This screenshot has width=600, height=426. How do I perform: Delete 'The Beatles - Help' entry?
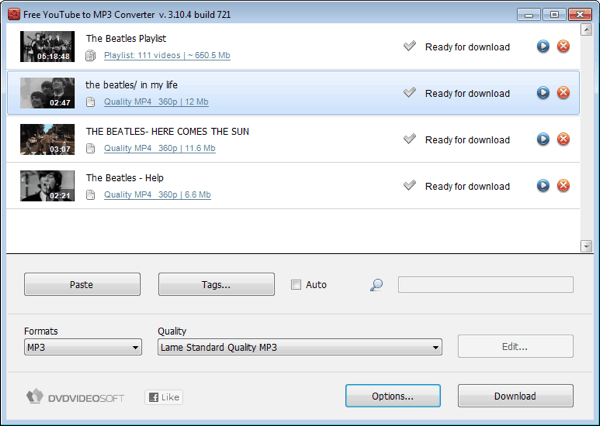coord(563,185)
